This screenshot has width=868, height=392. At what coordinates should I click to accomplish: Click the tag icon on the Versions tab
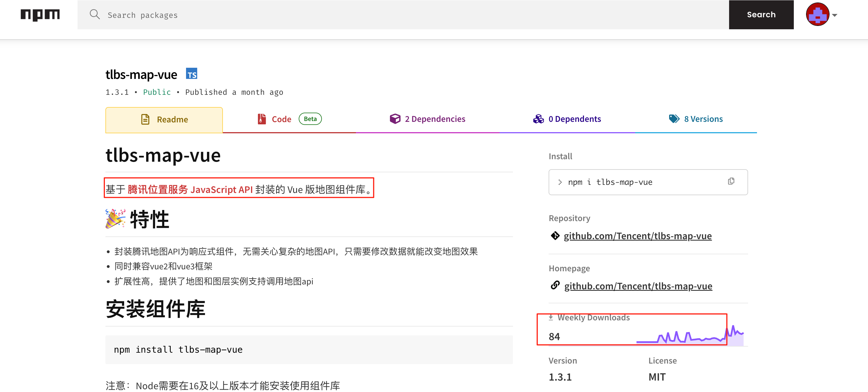(x=674, y=118)
